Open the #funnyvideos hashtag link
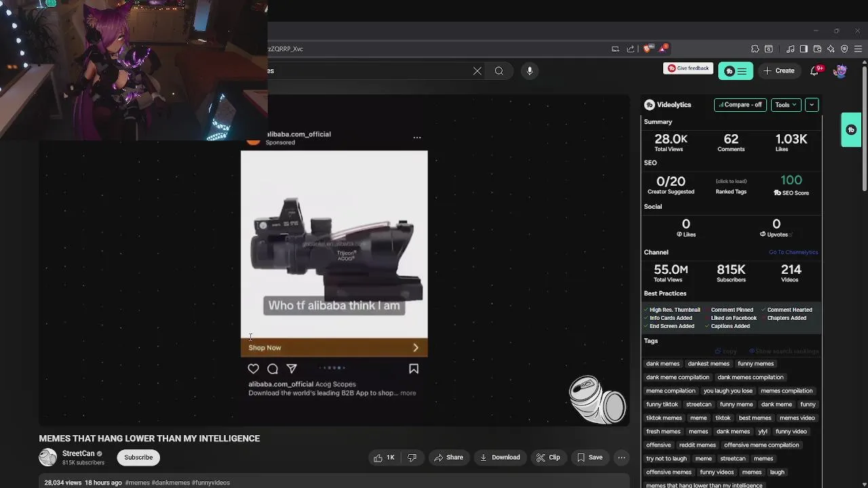This screenshot has height=488, width=868. pyautogui.click(x=211, y=483)
